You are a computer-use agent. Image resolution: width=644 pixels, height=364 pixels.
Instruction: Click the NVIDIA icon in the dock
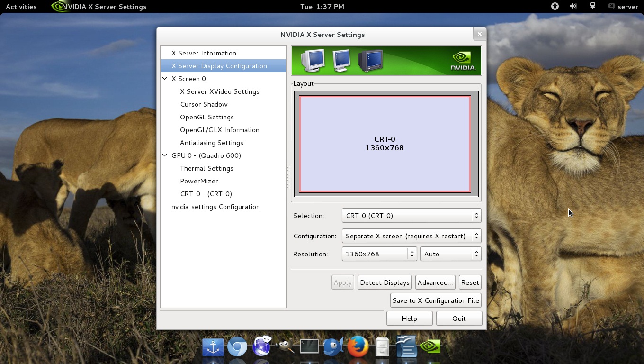pos(430,347)
